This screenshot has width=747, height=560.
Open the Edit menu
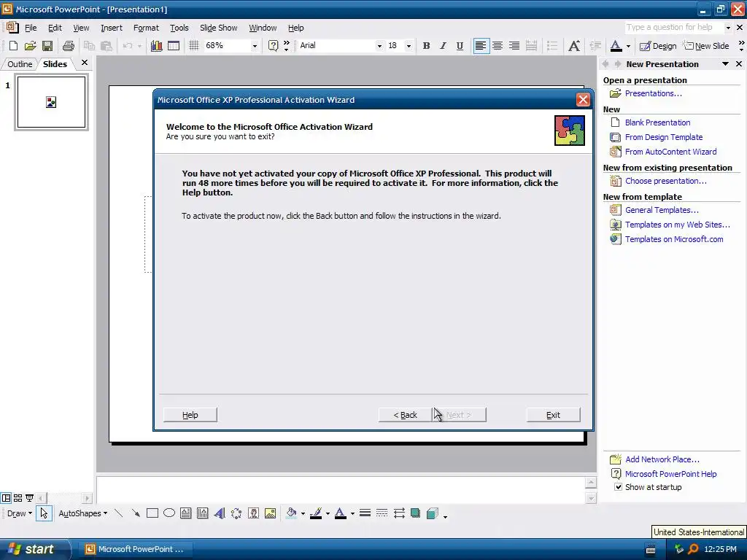[55, 28]
